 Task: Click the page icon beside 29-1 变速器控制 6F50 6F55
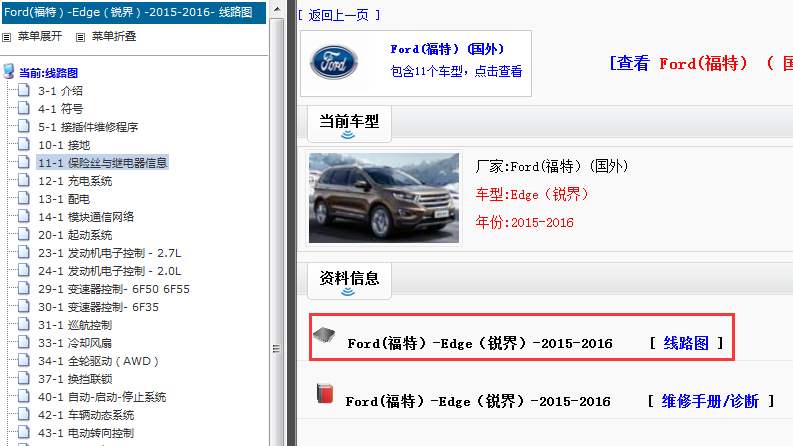(x=24, y=289)
